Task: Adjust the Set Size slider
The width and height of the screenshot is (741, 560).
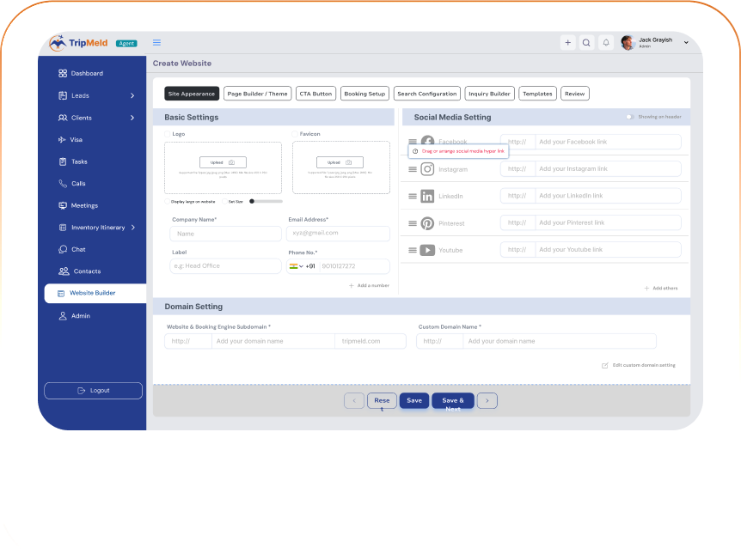Action: click(252, 201)
